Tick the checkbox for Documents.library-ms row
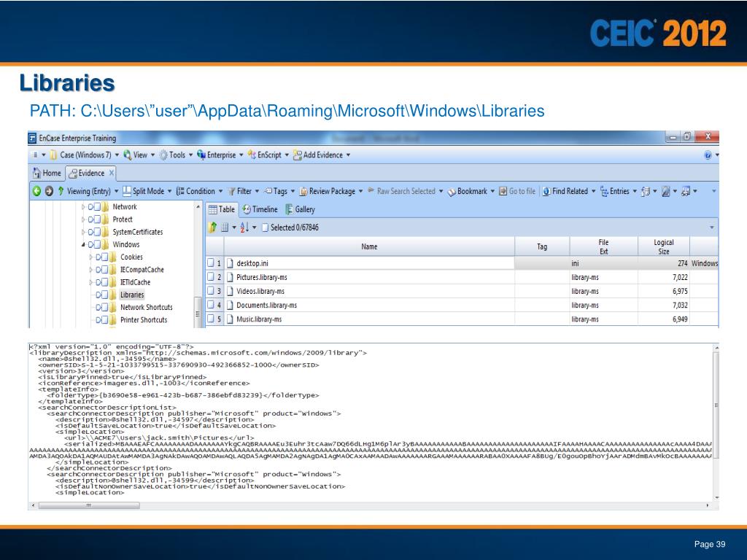The height and width of the screenshot is (560, 747). pyautogui.click(x=211, y=305)
